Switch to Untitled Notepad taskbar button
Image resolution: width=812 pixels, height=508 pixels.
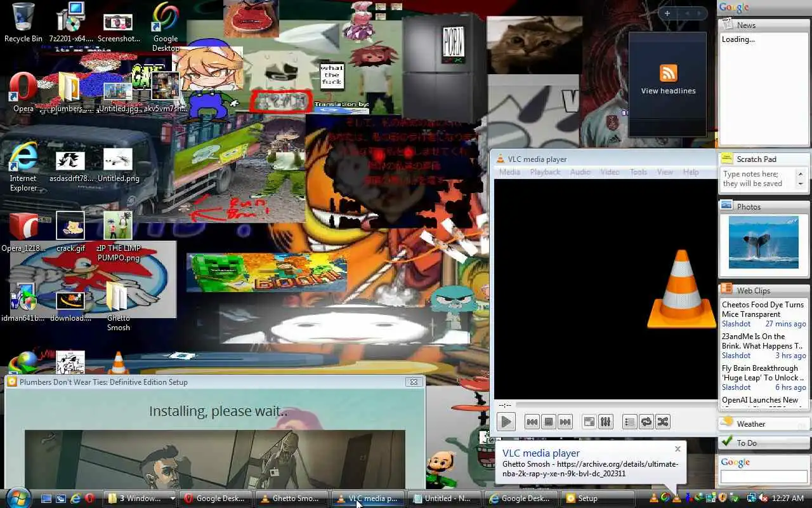point(445,498)
